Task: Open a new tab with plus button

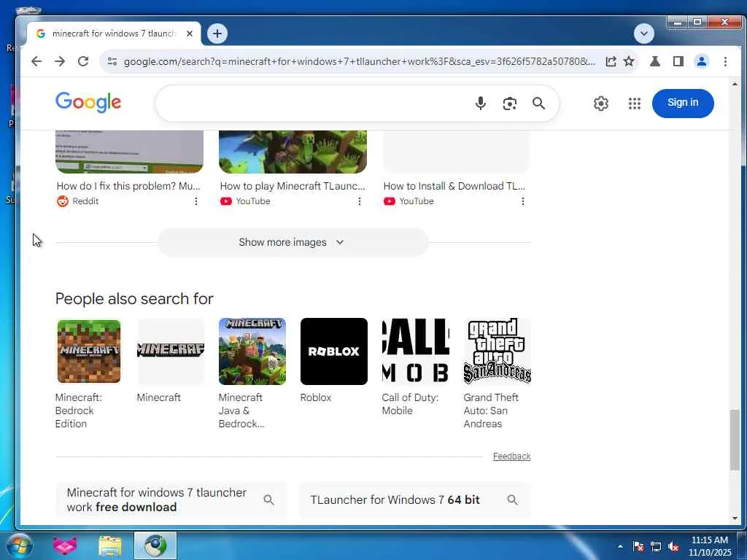Action: pyautogui.click(x=217, y=34)
